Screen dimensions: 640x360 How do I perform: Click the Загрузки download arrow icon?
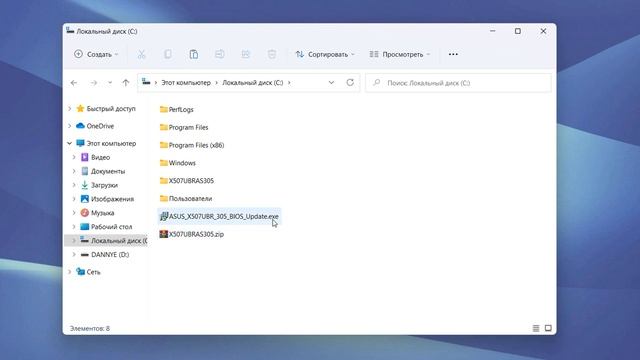point(84,185)
